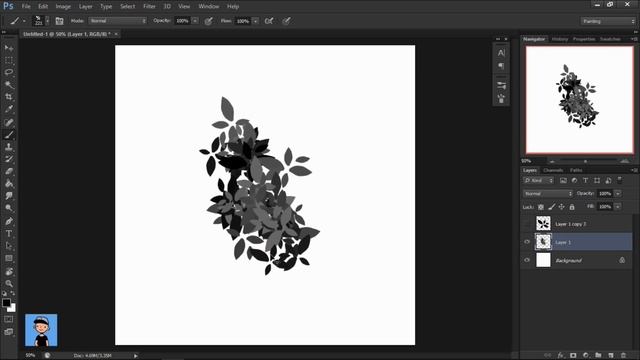640x360 pixels.
Task: Select the Hand tool
Action: 9,271
